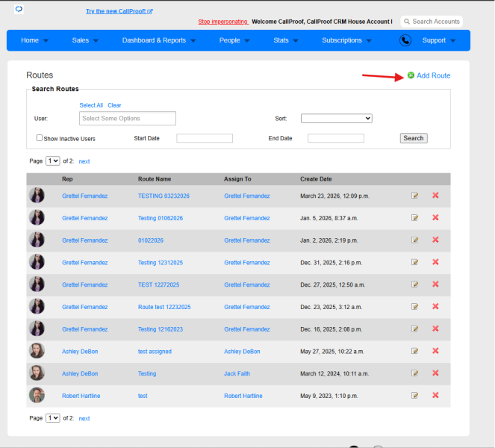Image resolution: width=495 pixels, height=448 pixels.
Task: Open the 01022026 route name link
Action: [x=151, y=240]
